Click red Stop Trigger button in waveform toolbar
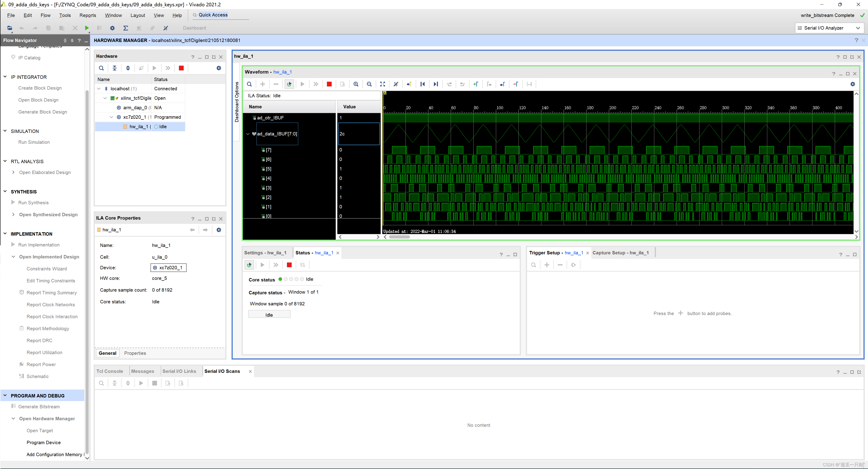Screen dimensions: 868x469 (329, 84)
